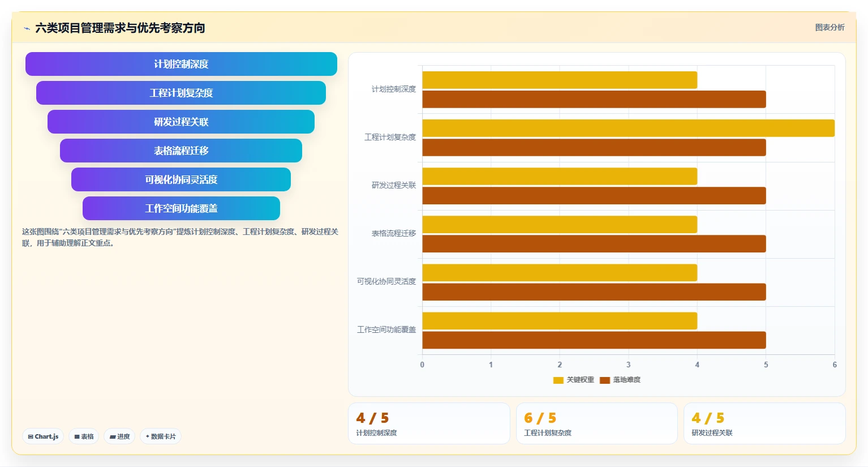Viewport: 868px width, 467px height.
Task: Open the 4 / 5 计划控制深度 data card
Action: [429, 423]
